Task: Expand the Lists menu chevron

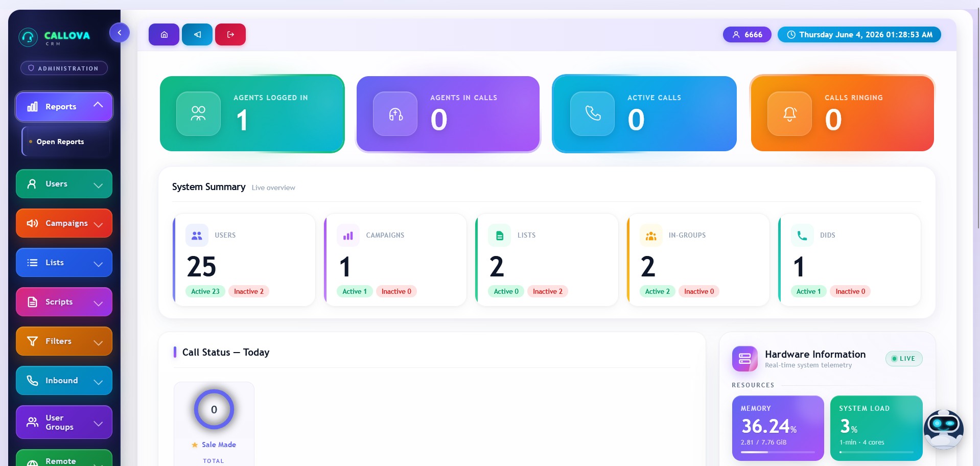Action: pyautogui.click(x=98, y=264)
